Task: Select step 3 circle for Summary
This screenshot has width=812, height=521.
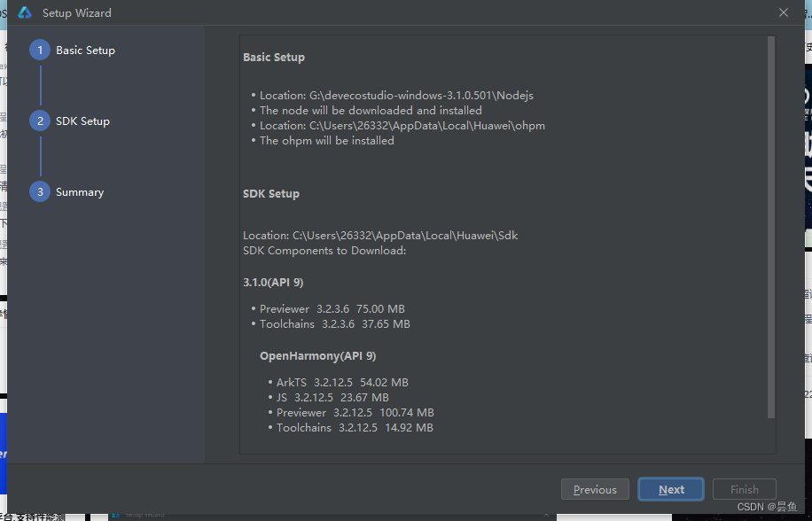Action: [40, 192]
